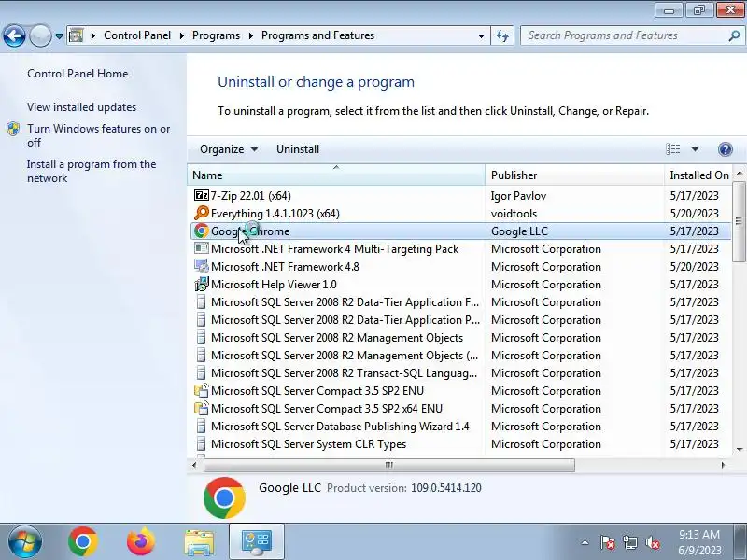The height and width of the screenshot is (560, 747).
Task: Sort by the Publisher column header
Action: [574, 175]
